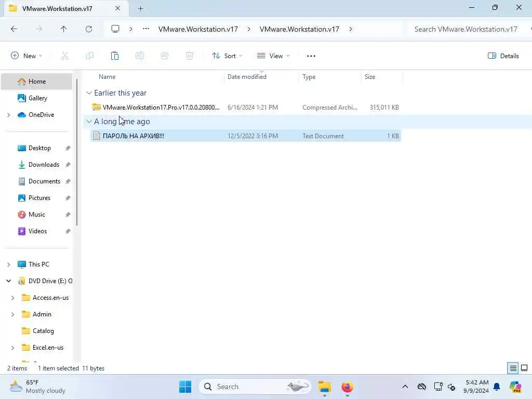The height and width of the screenshot is (399, 532).
Task: Open the View layout dropdown
Action: (273, 56)
